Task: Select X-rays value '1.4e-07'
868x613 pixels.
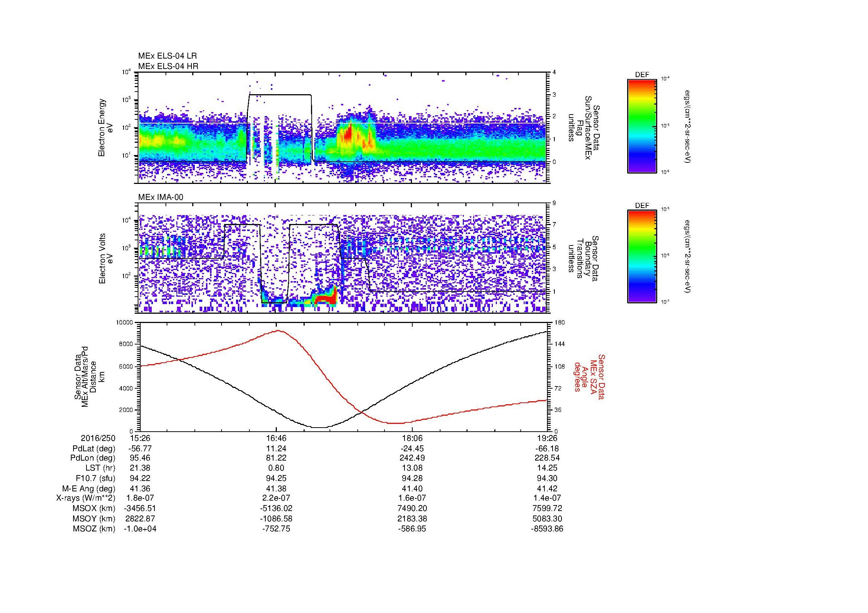Action: tap(547, 498)
